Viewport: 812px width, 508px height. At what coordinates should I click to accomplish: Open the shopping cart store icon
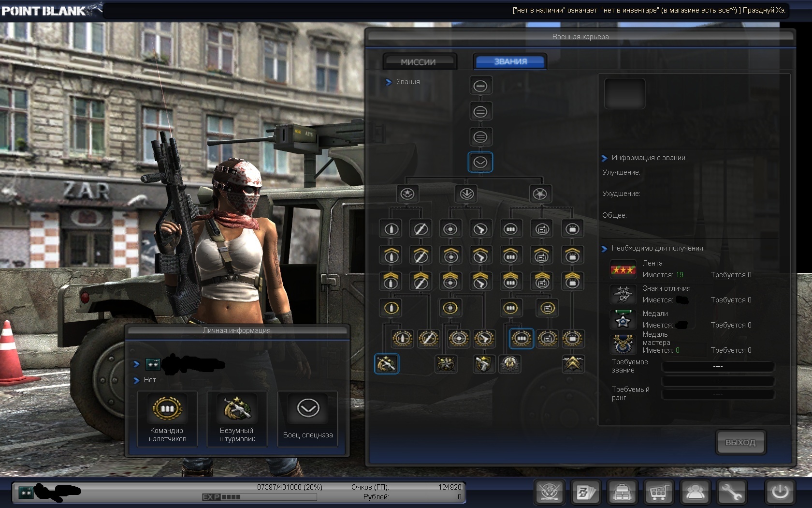pyautogui.click(x=658, y=493)
